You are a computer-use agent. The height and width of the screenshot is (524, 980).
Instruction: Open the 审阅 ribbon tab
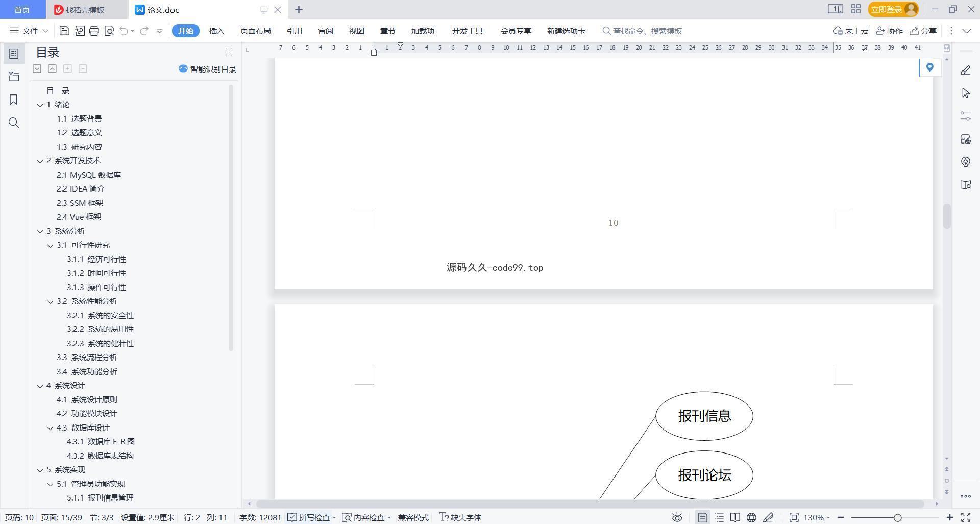click(325, 31)
